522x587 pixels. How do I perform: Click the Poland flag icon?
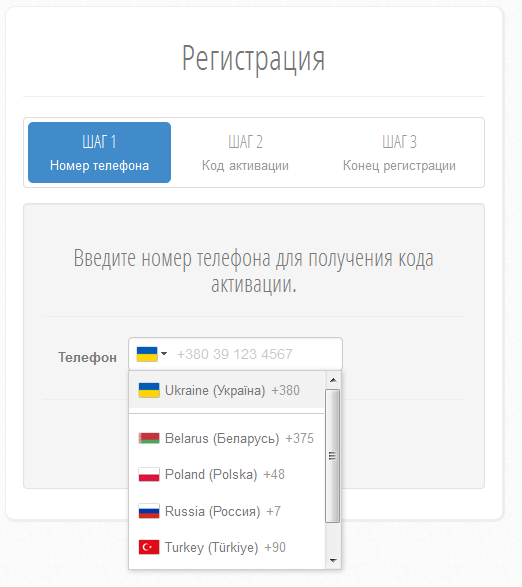tap(149, 474)
